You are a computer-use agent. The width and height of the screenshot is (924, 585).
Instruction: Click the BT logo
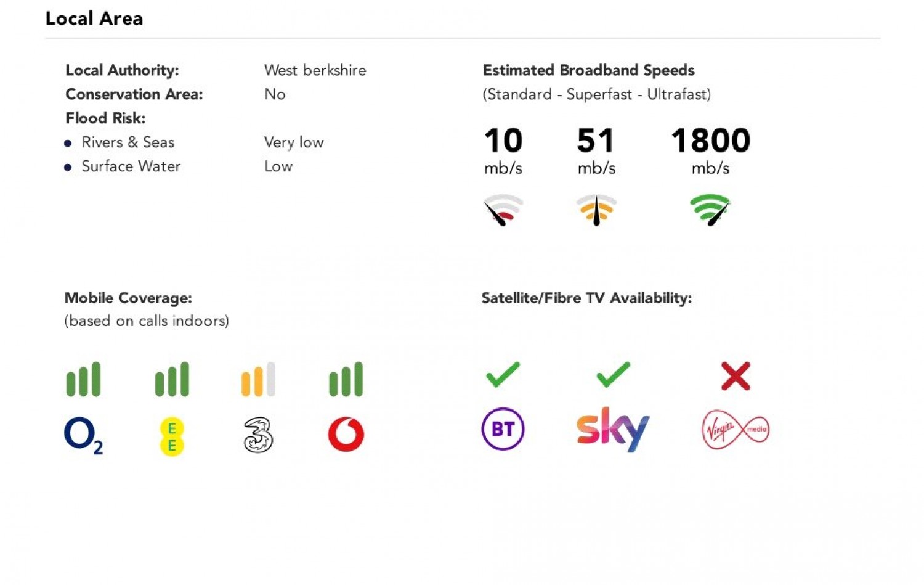[x=503, y=429]
